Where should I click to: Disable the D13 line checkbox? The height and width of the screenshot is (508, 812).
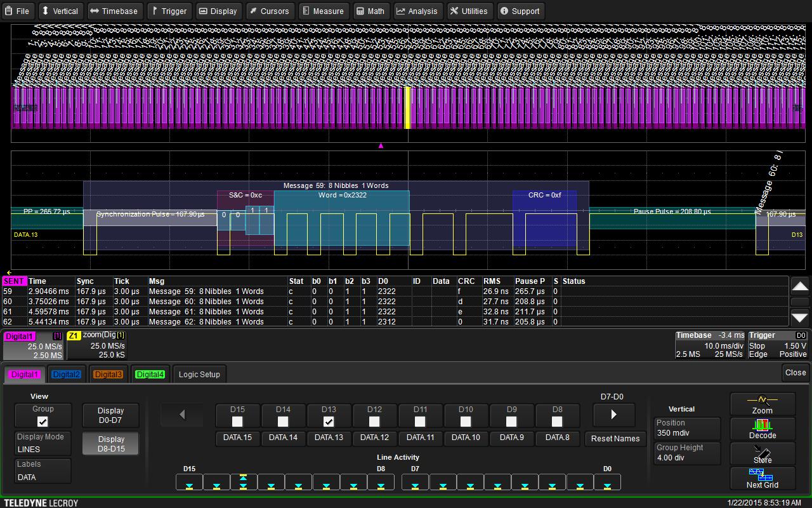pyautogui.click(x=329, y=421)
